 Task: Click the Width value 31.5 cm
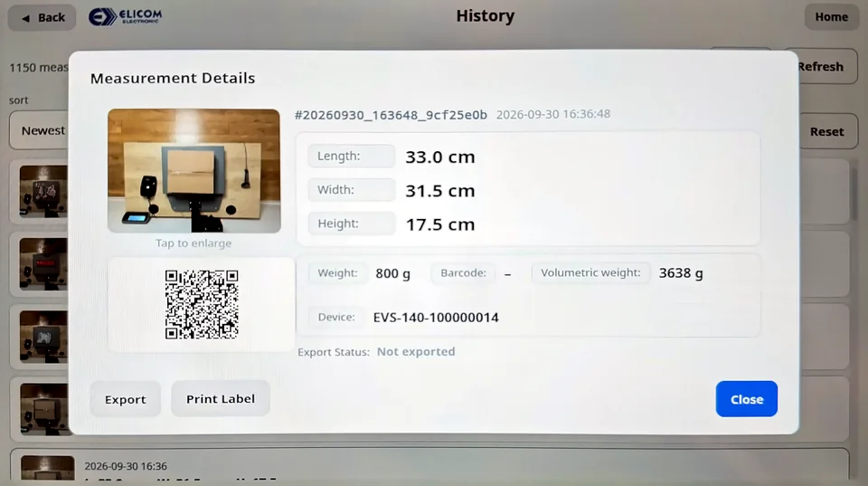point(440,191)
